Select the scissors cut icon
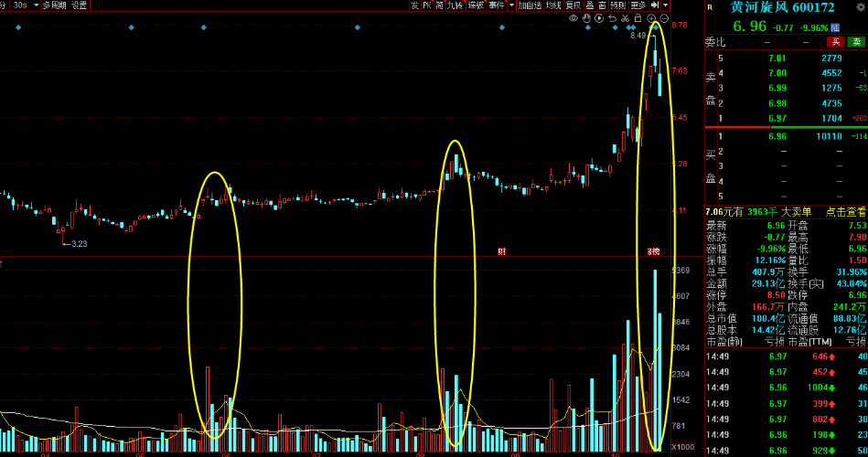868x457 pixels. 625,18
